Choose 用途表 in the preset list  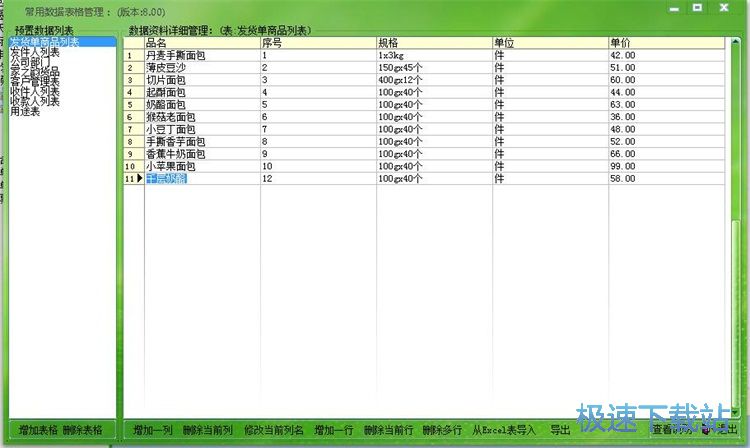[x=25, y=111]
